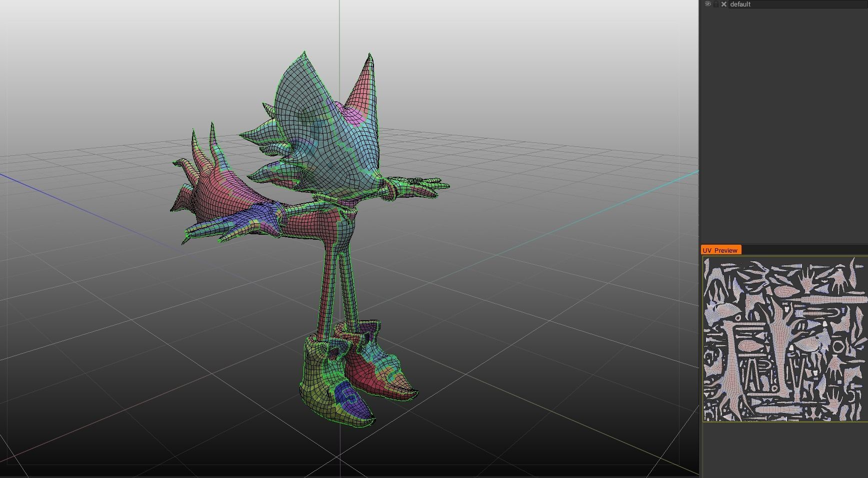Toggle visibility eye of the default layer

[707, 4]
